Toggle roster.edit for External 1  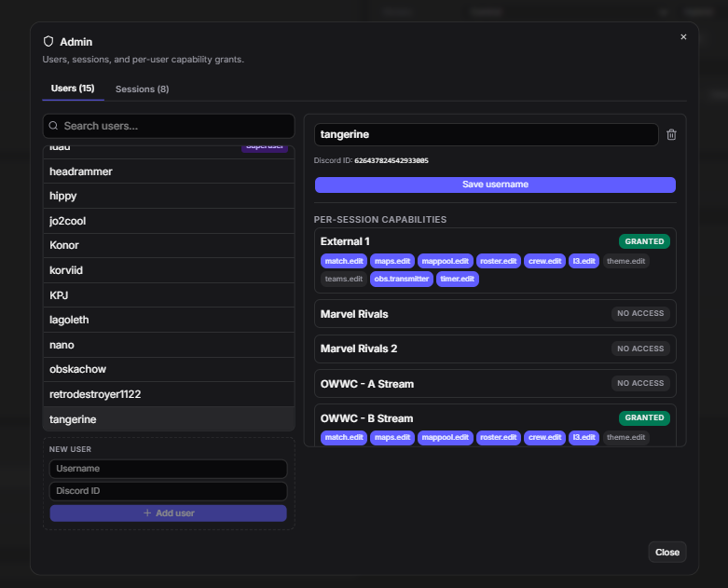point(498,261)
